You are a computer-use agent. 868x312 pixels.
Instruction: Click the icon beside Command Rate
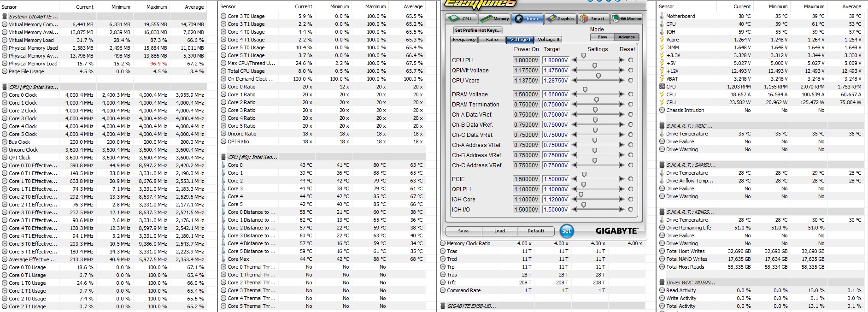pos(443,290)
